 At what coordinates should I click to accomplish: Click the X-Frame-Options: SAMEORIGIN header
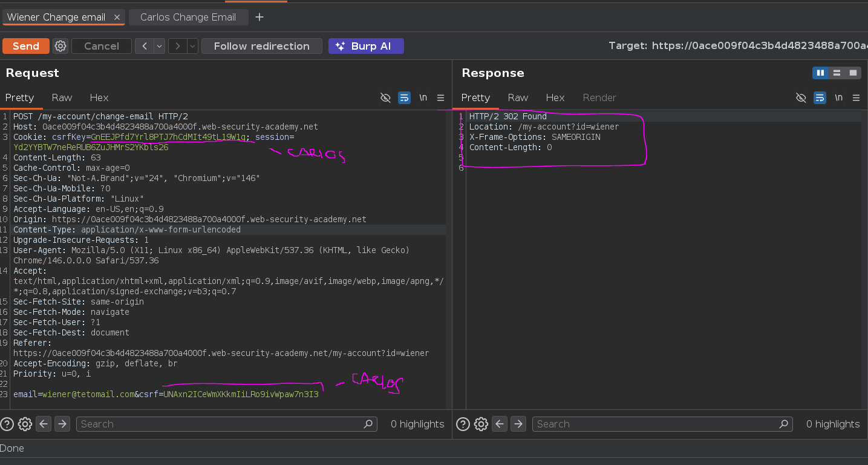click(x=535, y=137)
